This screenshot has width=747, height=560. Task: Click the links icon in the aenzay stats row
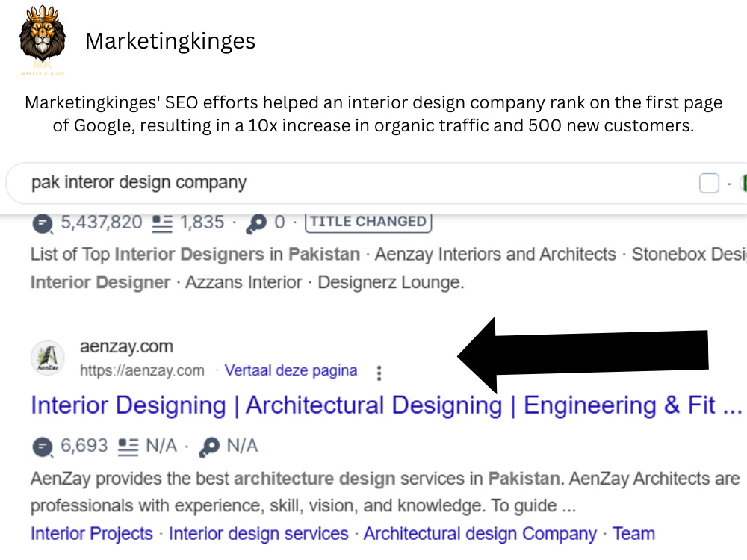pos(128,447)
